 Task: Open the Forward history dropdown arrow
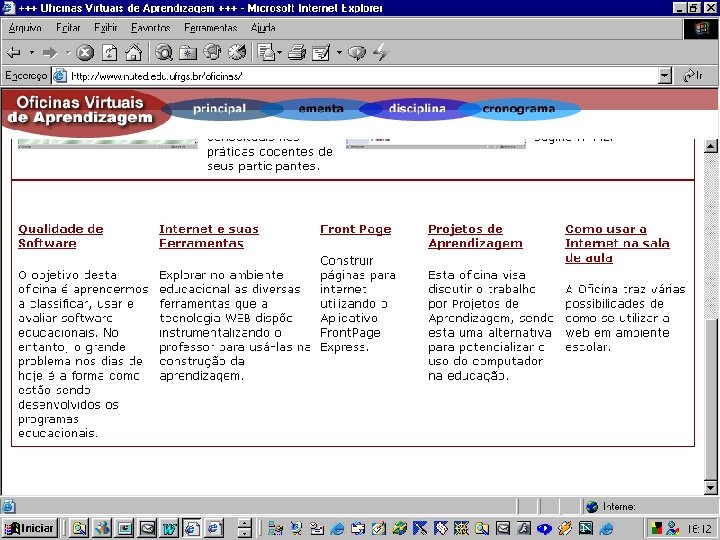68,53
